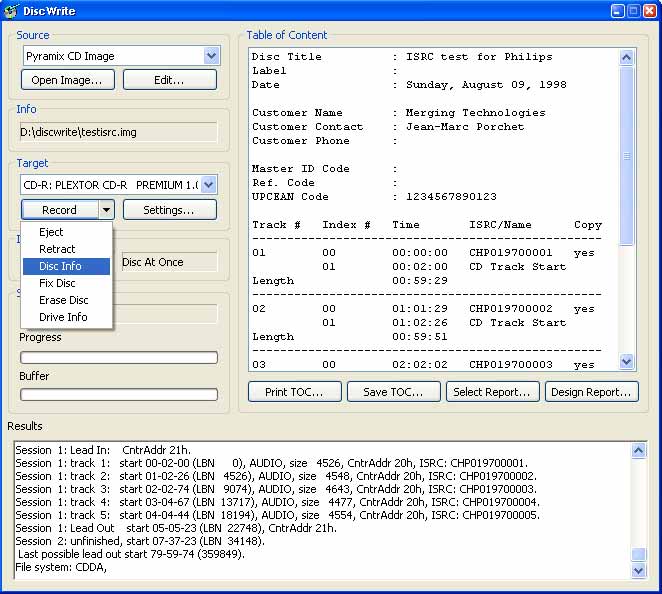Choose Fix Disc from the menu
The height and width of the screenshot is (594, 662).
click(x=57, y=283)
